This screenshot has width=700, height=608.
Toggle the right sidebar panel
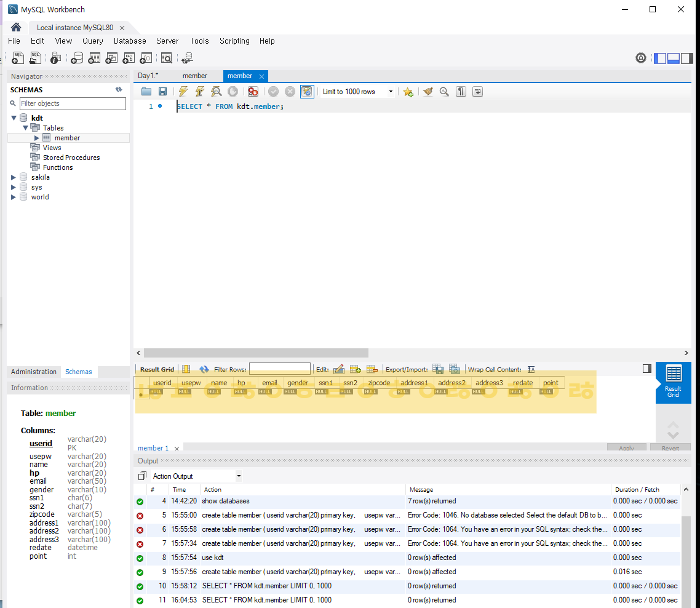coord(687,58)
